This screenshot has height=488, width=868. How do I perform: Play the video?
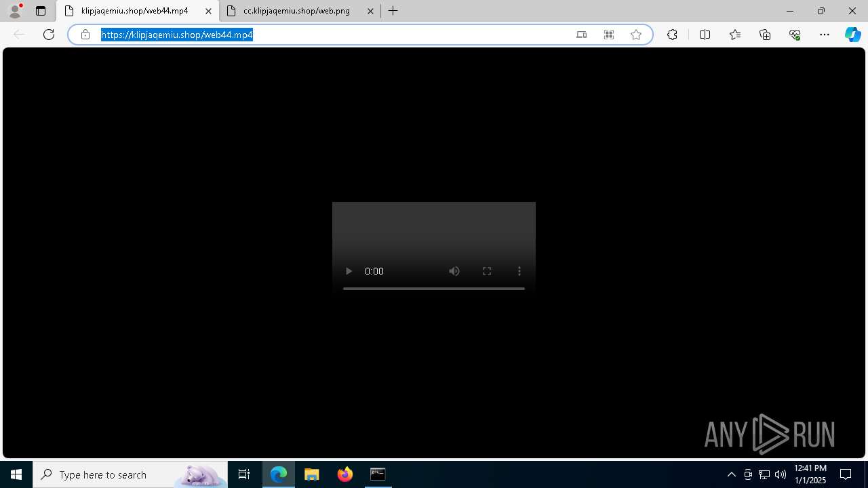click(x=349, y=271)
